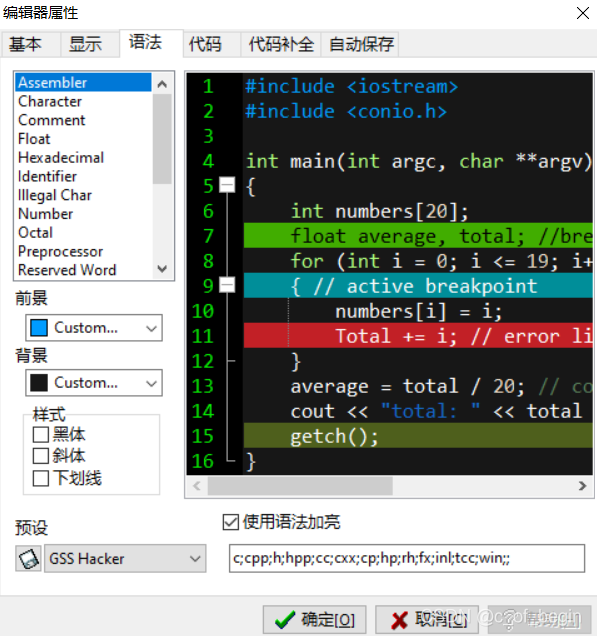The width and height of the screenshot is (597, 636).
Task: Click the black background color swatch
Action: tap(39, 383)
